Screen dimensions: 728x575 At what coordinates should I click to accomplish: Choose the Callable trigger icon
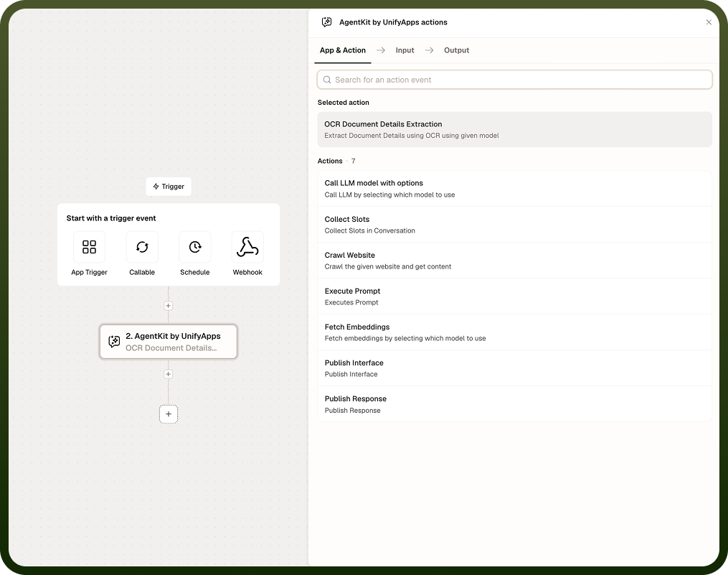[142, 247]
